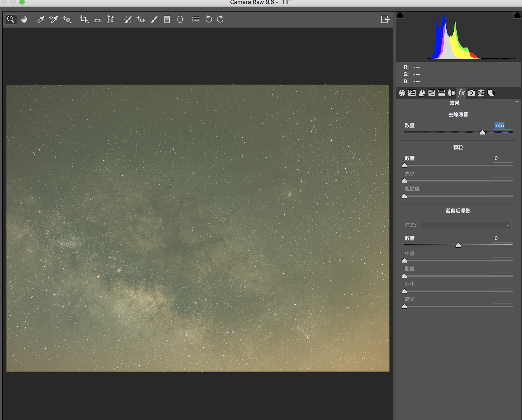Adjust the 去除薄雾 数量 slider handle
The width and height of the screenshot is (522, 420).
483,132
